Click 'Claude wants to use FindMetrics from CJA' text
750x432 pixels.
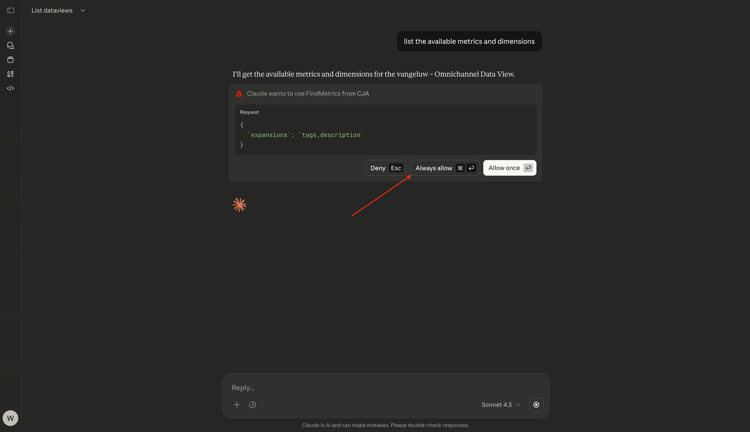(x=308, y=94)
